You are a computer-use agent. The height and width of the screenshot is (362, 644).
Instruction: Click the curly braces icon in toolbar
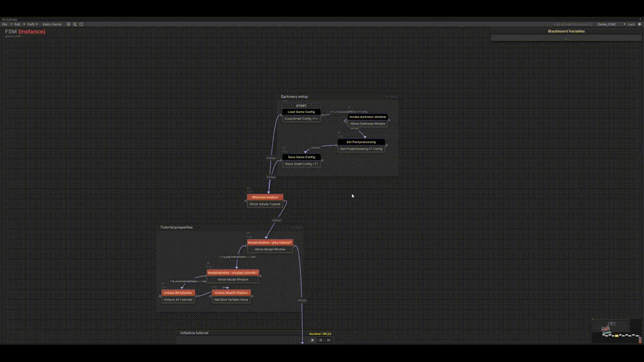pyautogui.click(x=81, y=24)
